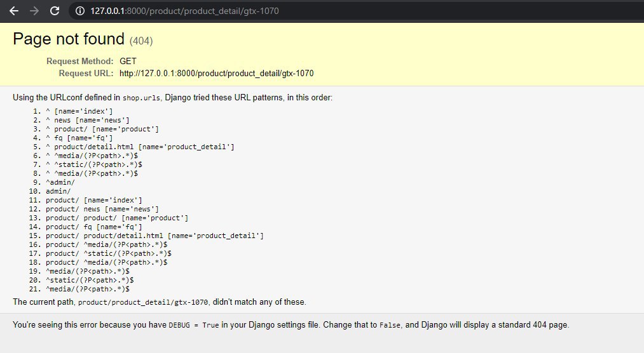
Task: Click pattern 20 ^static/ entry
Action: pos(90,280)
